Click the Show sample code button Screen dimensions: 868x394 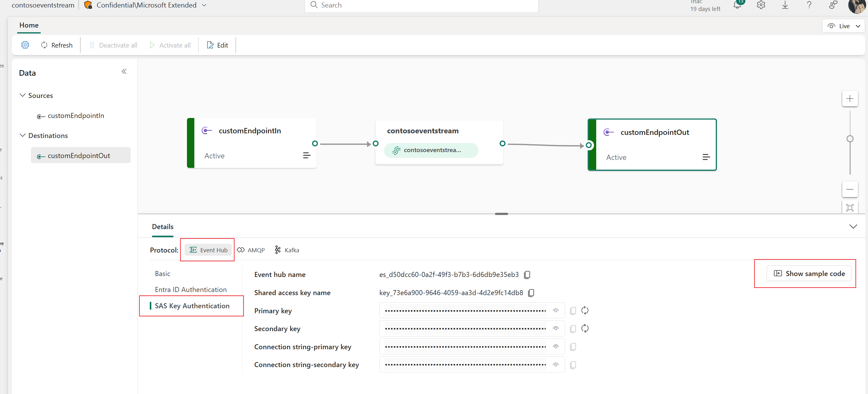coord(809,273)
